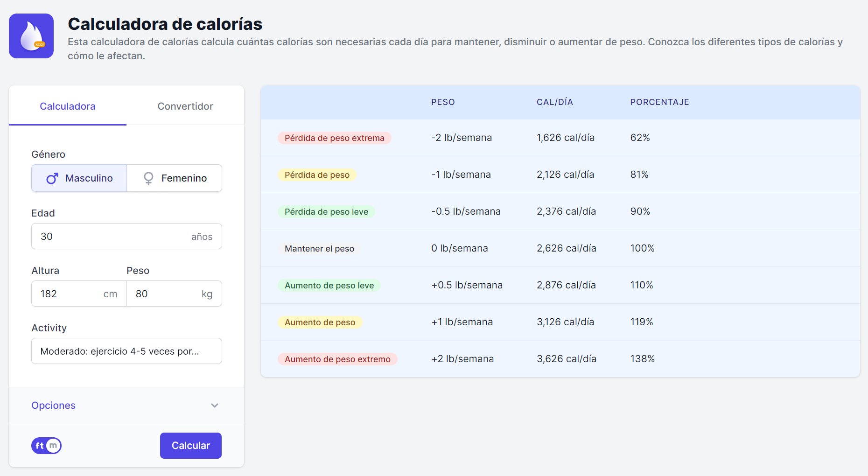Click the Altura input field

70,294
